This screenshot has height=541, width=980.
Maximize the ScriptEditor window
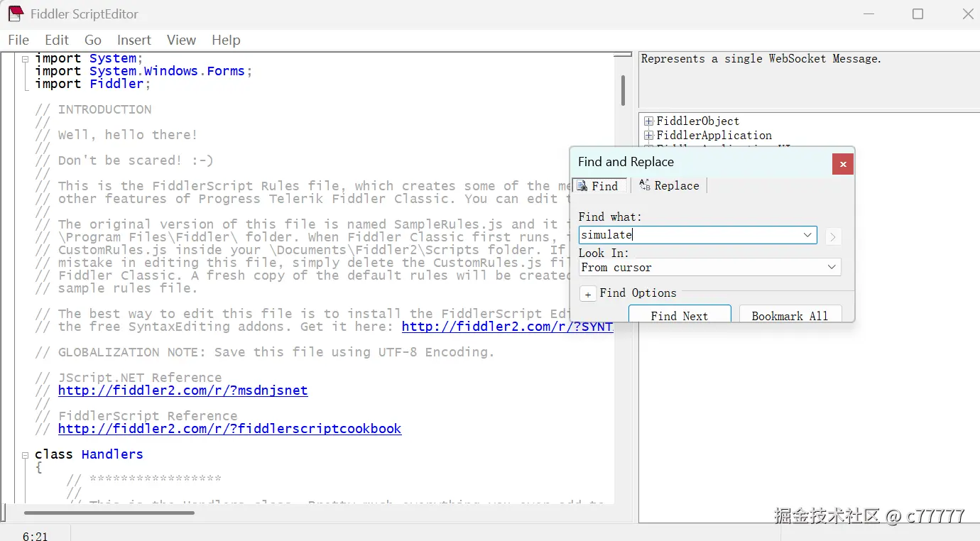click(918, 14)
